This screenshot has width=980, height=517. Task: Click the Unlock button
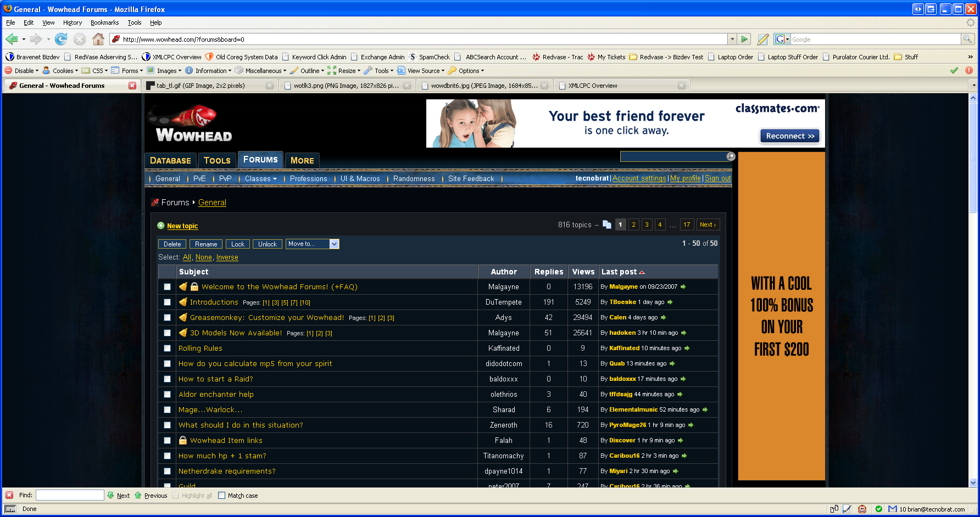pos(268,244)
